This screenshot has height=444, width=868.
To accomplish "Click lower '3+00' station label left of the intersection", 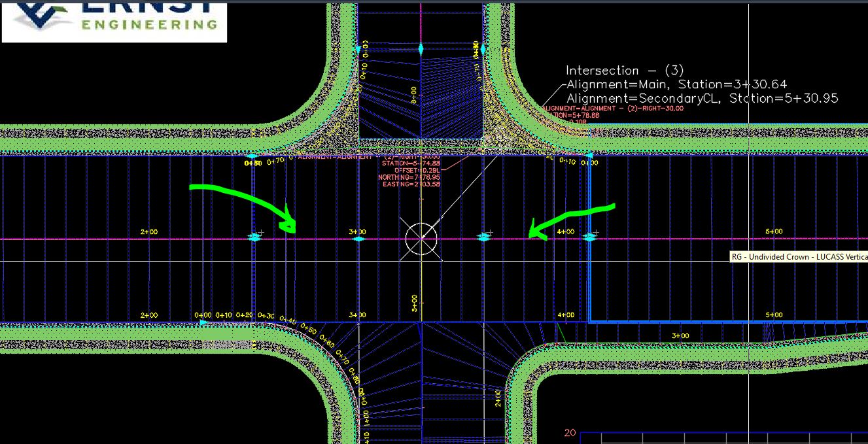I will click(357, 315).
